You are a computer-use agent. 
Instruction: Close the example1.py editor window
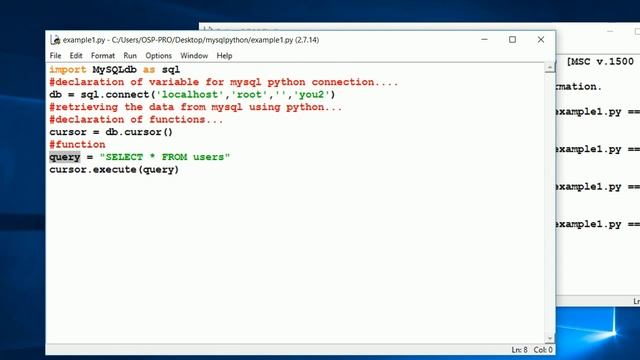click(541, 40)
